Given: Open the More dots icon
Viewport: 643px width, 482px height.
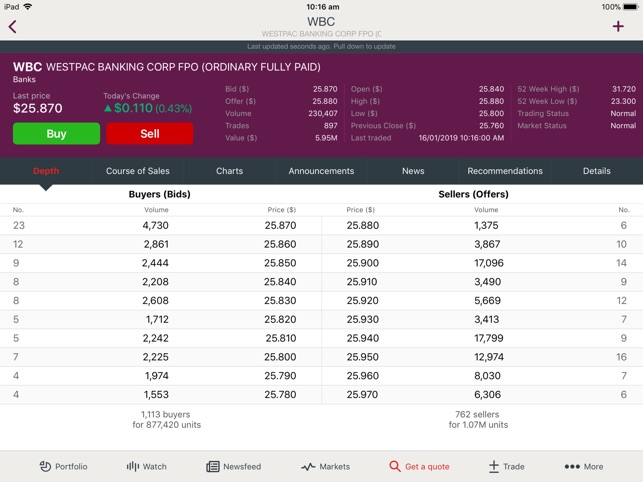Looking at the screenshot, I should tap(572, 466).
